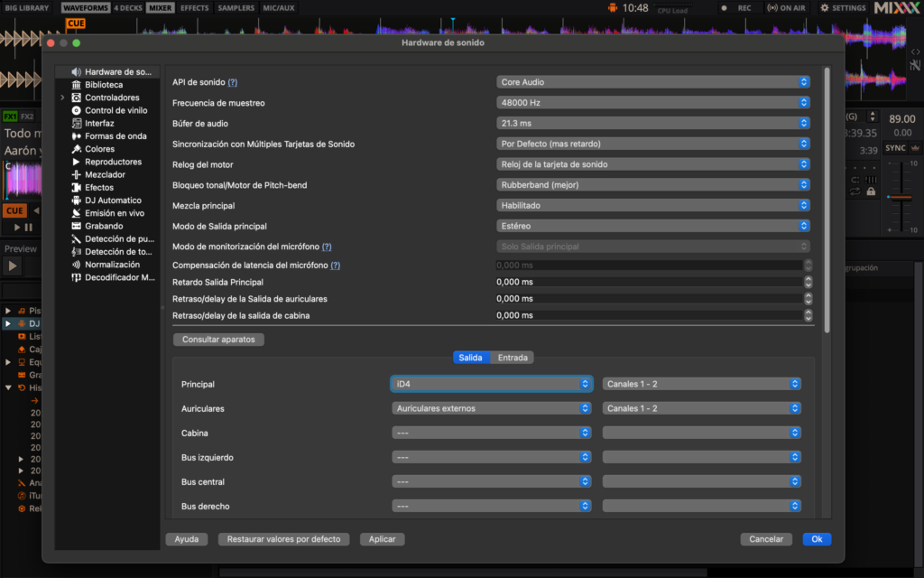The image size is (924, 578).
Task: Open Biblioteca preferences via its library icon
Action: [x=76, y=85]
